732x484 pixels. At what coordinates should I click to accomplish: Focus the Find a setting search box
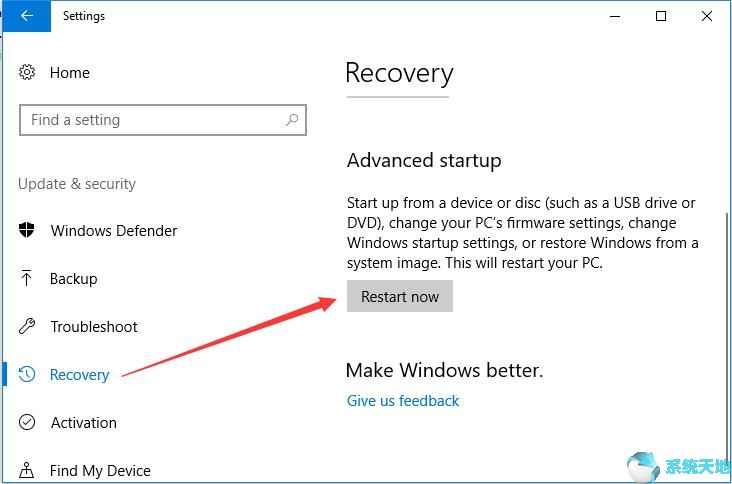(150, 120)
